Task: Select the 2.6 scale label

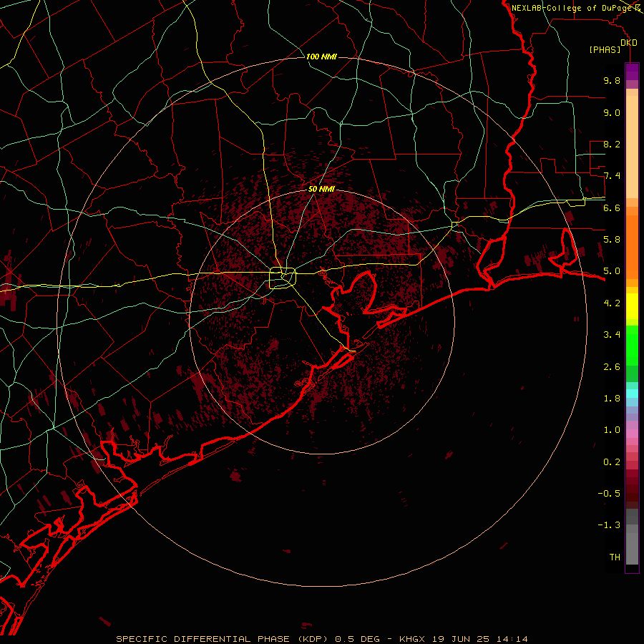Action: (612, 367)
